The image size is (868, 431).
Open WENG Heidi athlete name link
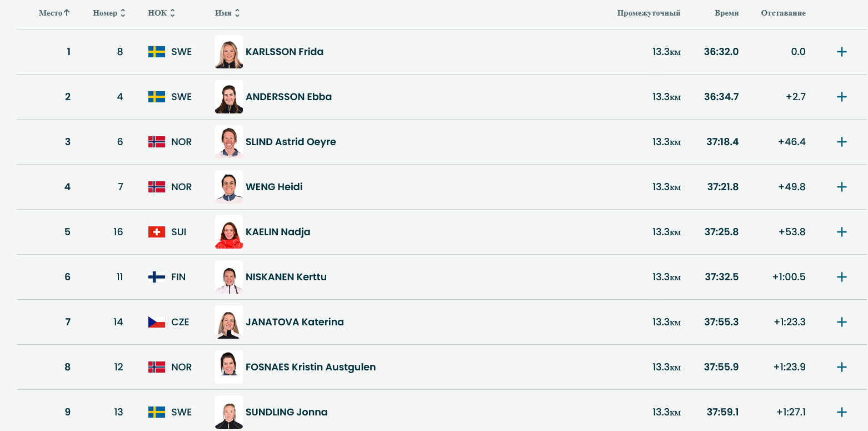pos(274,187)
